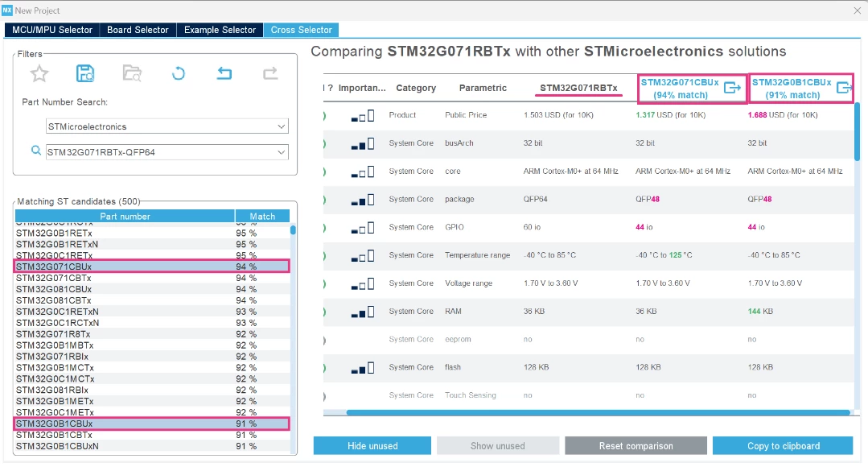Set importance level for the GPIO row

(x=363, y=228)
